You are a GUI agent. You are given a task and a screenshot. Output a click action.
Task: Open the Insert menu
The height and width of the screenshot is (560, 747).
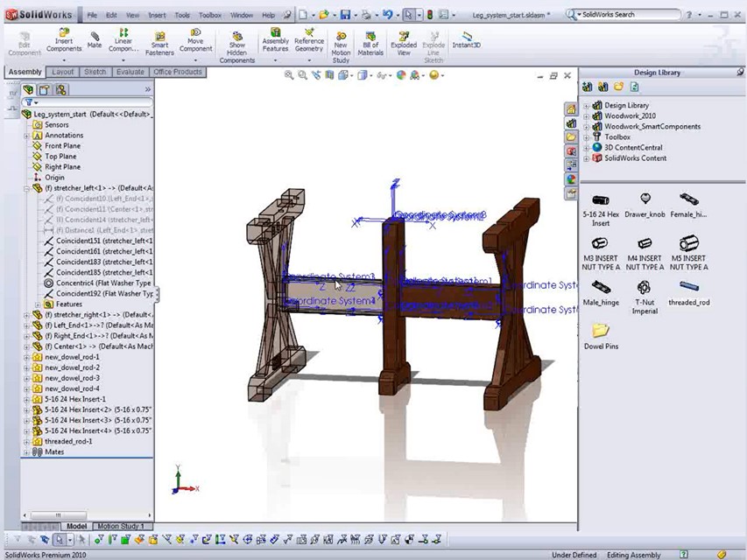pos(157,15)
